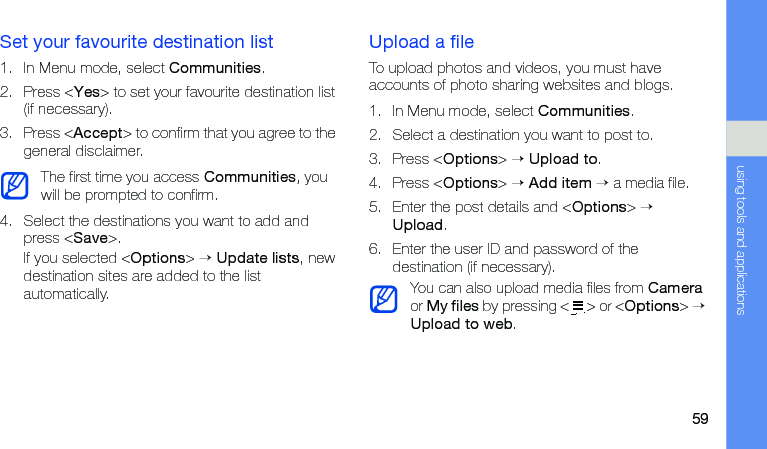Select the 'Set your favourite destination list' heading
The width and height of the screenshot is (767, 449).
click(137, 42)
